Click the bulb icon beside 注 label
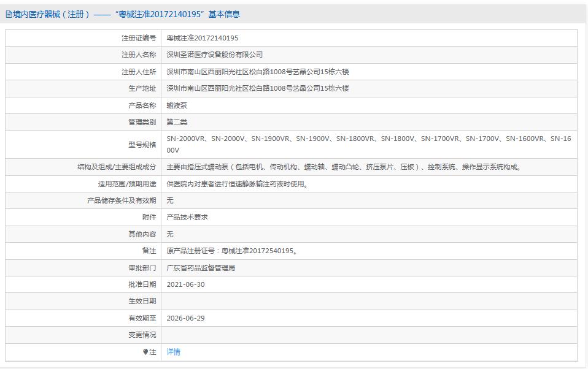 pyautogui.click(x=145, y=352)
